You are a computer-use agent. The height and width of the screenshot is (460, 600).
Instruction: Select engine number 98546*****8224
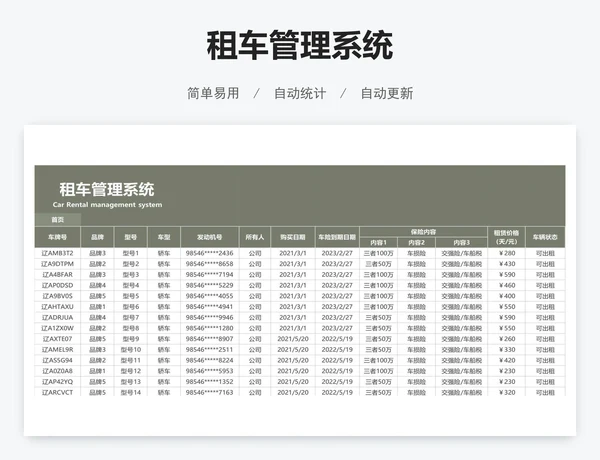210,360
